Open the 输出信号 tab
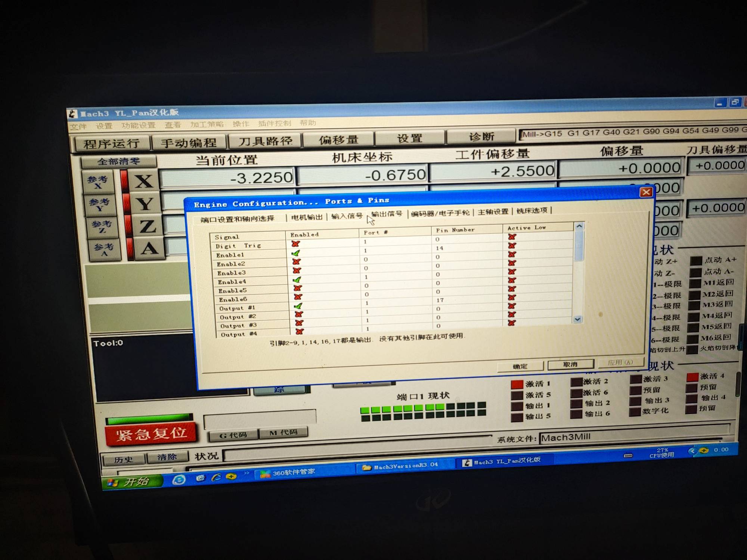Viewport: 747px width, 560px height. [x=387, y=214]
